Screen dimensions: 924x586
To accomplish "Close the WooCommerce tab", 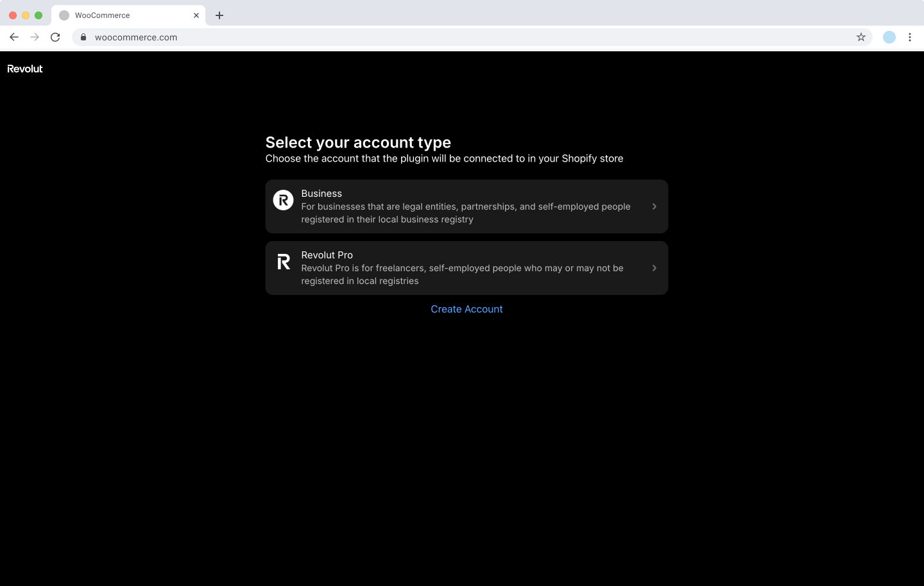I will [196, 15].
